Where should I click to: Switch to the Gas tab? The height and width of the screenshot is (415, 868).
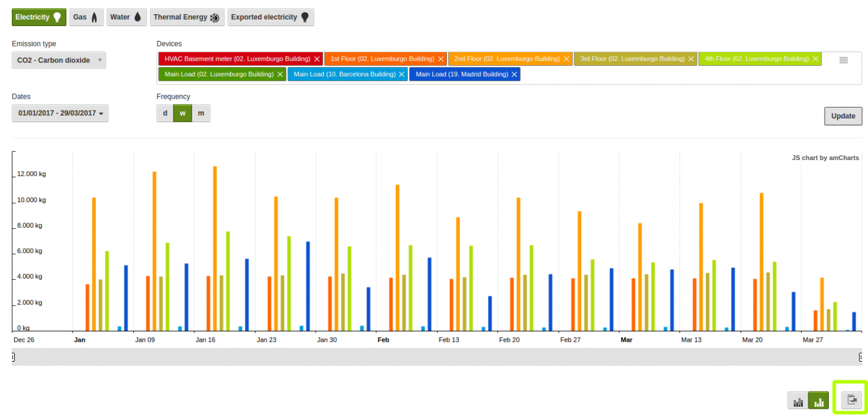click(86, 17)
